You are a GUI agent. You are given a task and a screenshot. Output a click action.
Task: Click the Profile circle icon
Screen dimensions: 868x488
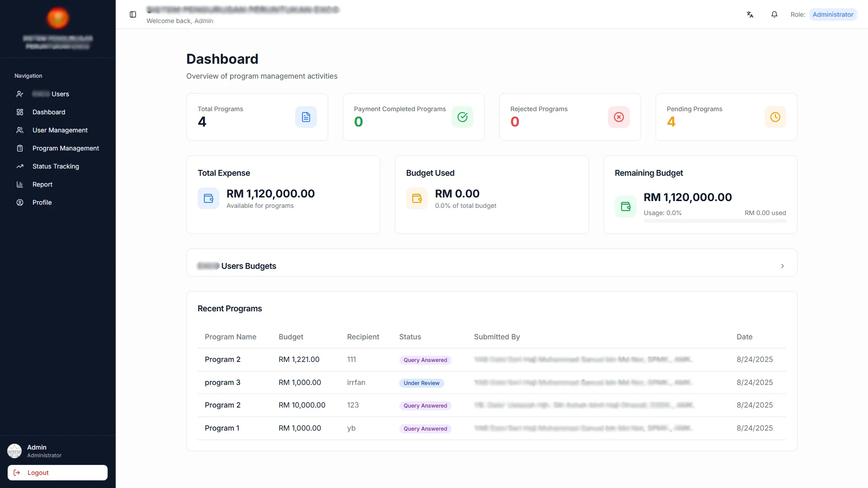tap(20, 202)
